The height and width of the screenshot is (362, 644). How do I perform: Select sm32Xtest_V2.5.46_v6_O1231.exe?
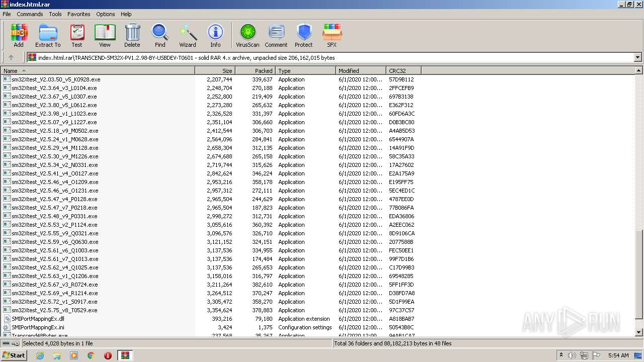tap(55, 191)
